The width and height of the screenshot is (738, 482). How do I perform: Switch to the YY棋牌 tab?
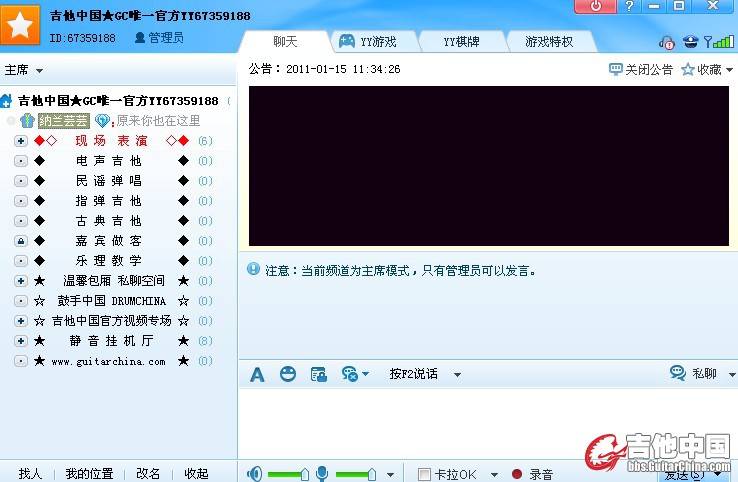[461, 42]
